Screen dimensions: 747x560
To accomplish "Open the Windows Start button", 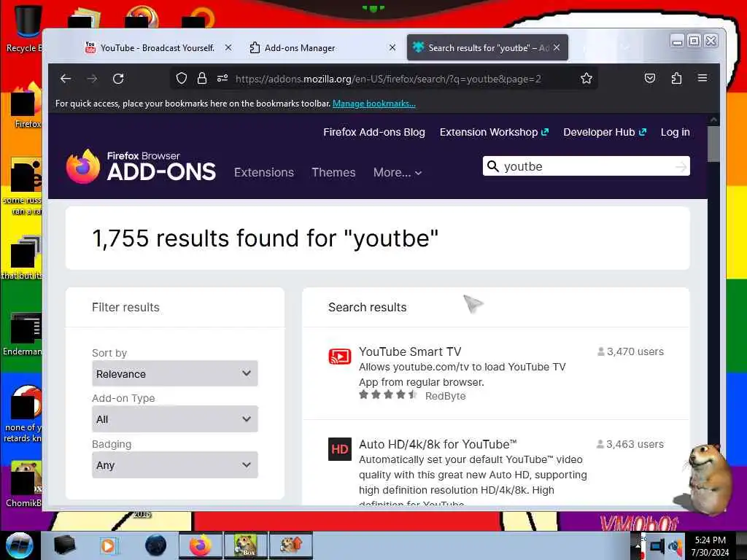I will tap(20, 545).
